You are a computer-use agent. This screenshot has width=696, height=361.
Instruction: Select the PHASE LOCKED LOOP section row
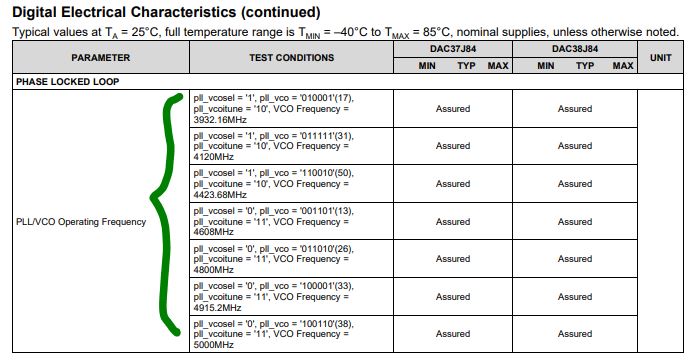(348, 82)
